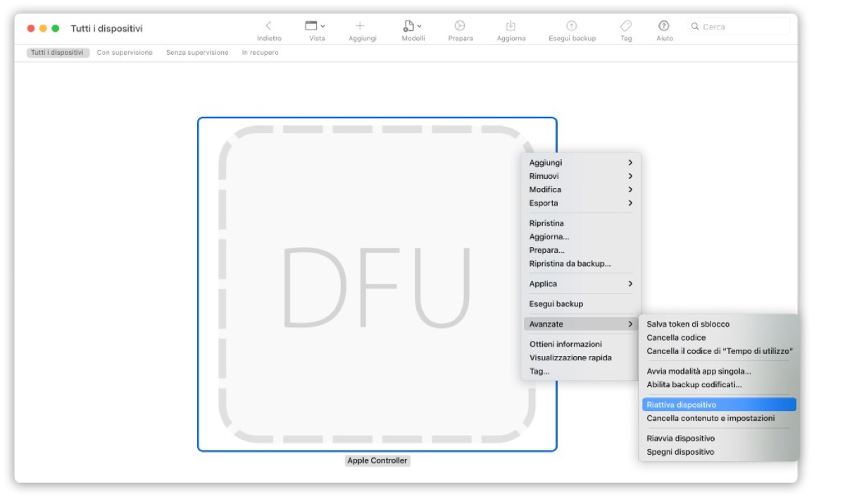Expand the Modifica submenu
Image resolution: width=845 pixels, height=504 pixels.
tap(581, 189)
